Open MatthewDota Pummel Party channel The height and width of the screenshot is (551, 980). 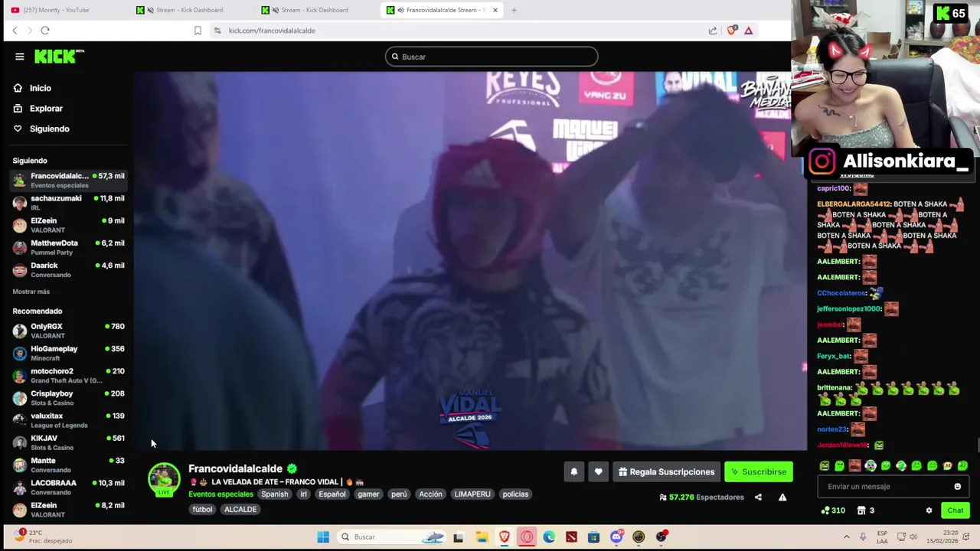(68, 247)
